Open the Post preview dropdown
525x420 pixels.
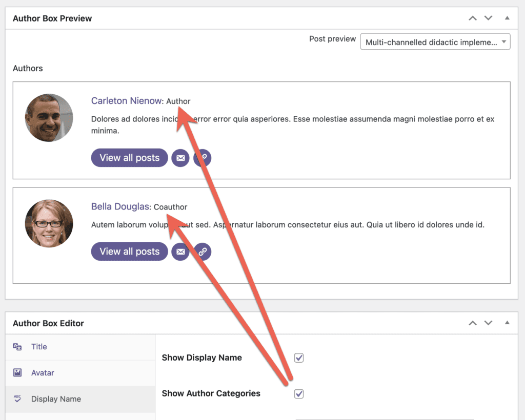coord(435,42)
